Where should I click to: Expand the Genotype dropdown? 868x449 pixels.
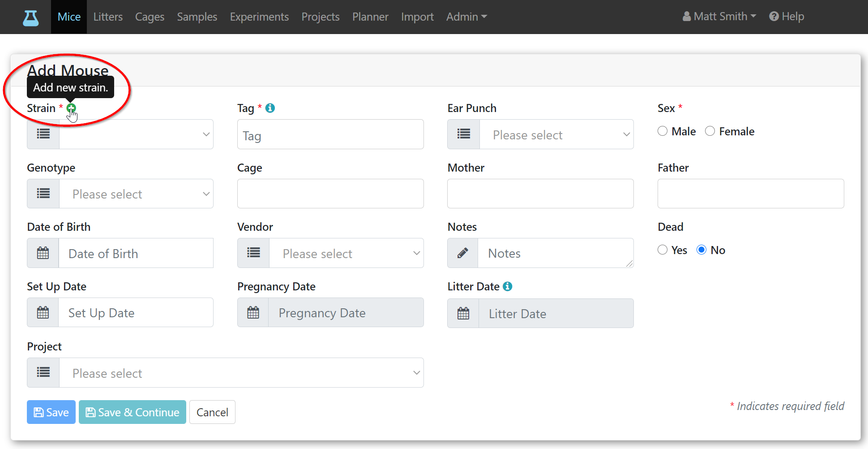136,194
